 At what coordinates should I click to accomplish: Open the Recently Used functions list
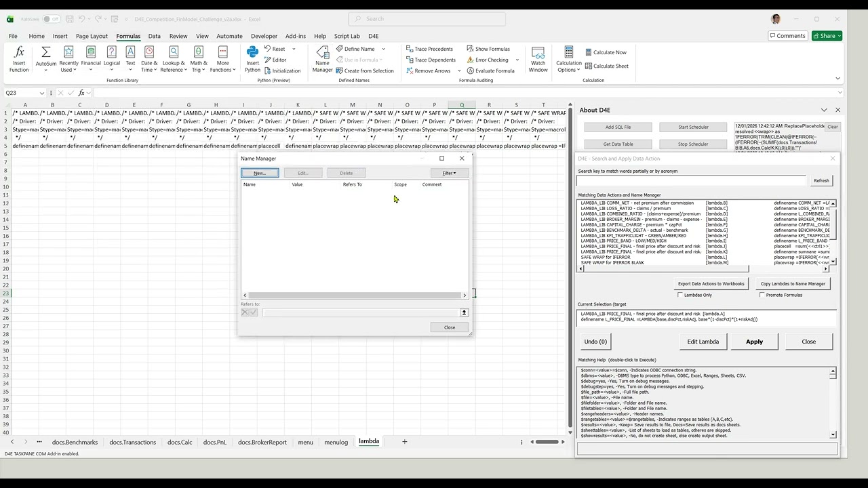68,59
